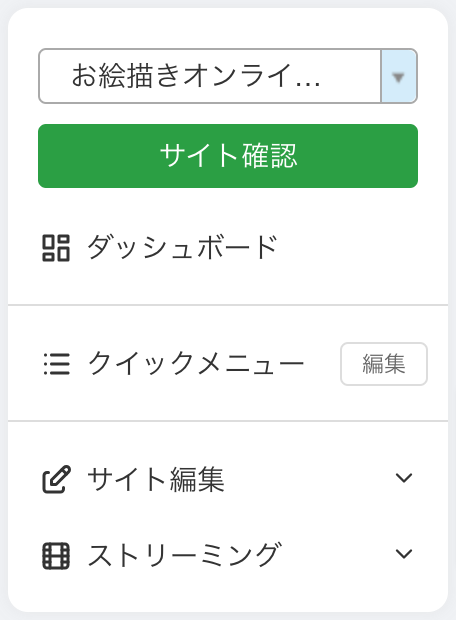The height and width of the screenshot is (620, 456).
Task: Click the gray triangle in the site selector
Action: (x=398, y=77)
